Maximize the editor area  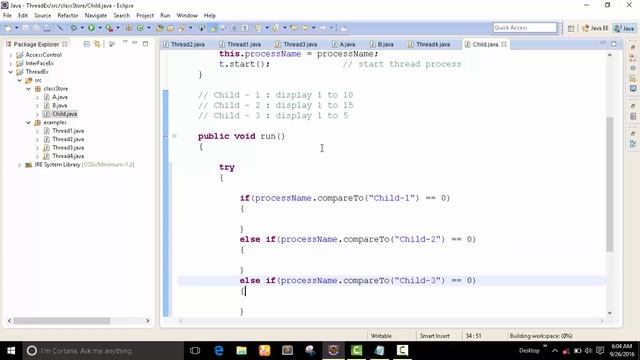coord(614,43)
